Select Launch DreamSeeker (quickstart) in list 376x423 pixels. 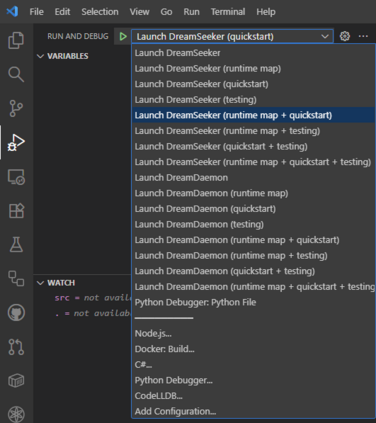click(x=253, y=84)
